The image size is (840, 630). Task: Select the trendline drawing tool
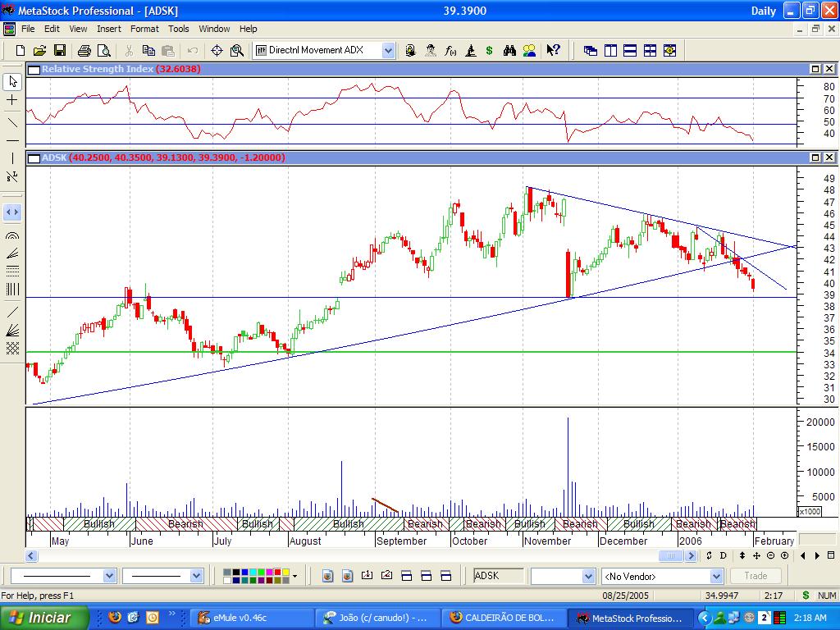12,122
